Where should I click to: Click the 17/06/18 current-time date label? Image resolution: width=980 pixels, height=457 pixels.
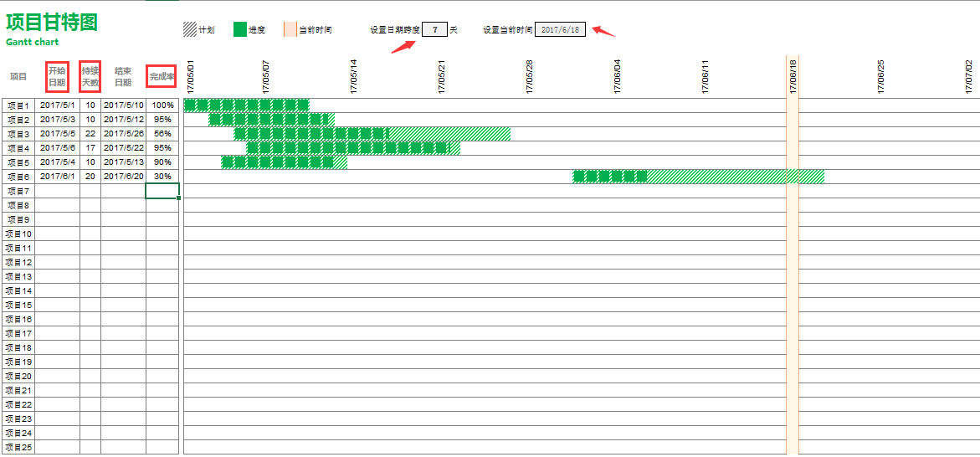pos(793,78)
